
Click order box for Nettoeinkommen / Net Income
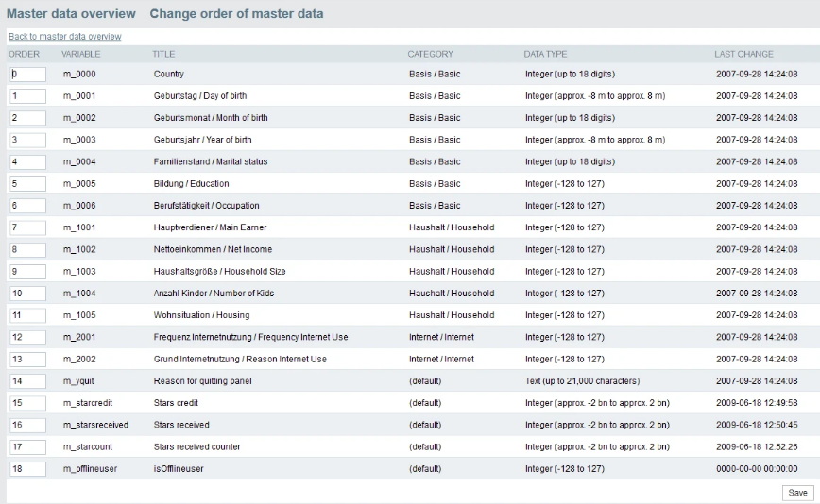[x=27, y=250]
